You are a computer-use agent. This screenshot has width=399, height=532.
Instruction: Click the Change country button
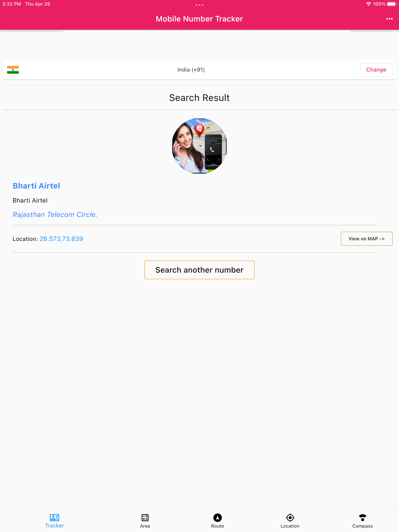click(x=376, y=70)
